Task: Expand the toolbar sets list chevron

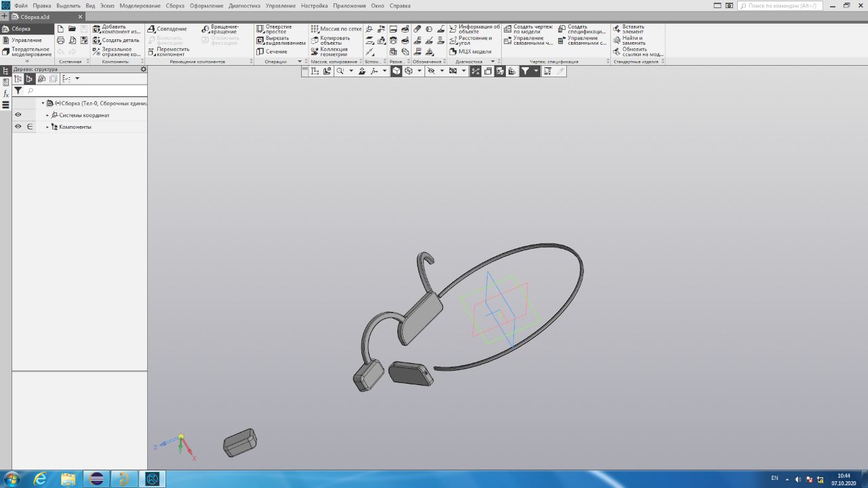Action: (27, 61)
